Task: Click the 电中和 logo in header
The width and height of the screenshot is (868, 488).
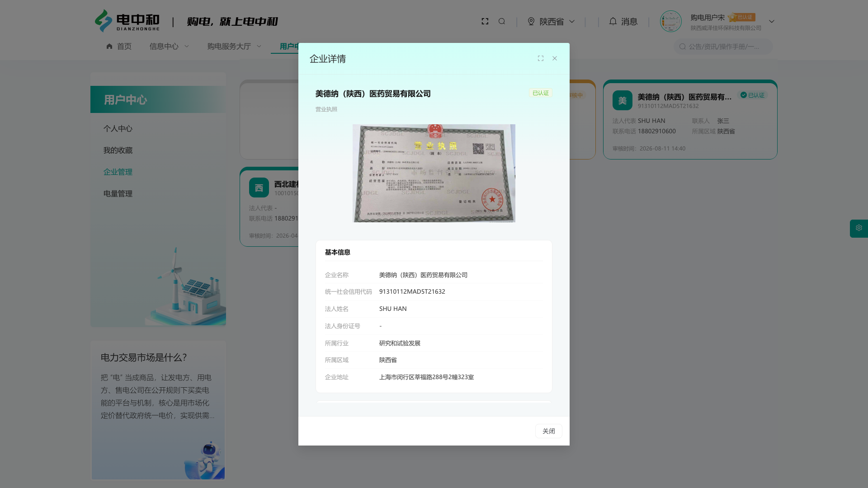Action: (x=127, y=21)
